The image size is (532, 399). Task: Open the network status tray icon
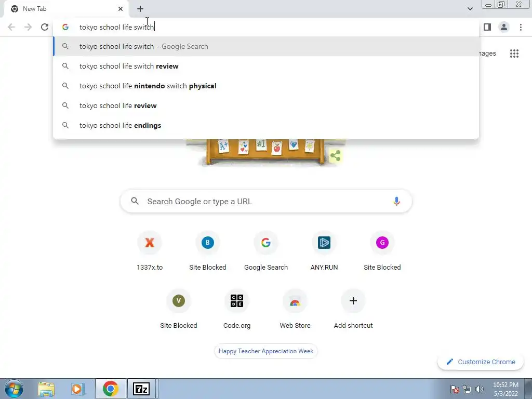click(467, 389)
